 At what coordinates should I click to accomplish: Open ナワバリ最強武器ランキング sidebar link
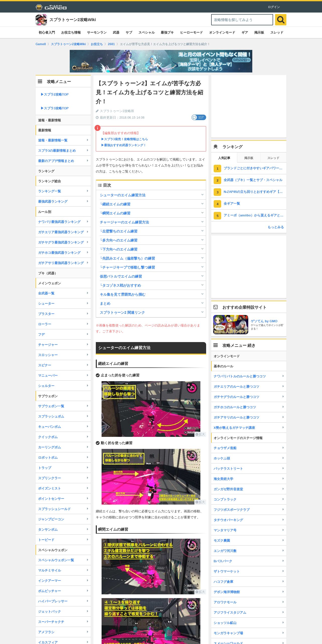click(x=63, y=222)
